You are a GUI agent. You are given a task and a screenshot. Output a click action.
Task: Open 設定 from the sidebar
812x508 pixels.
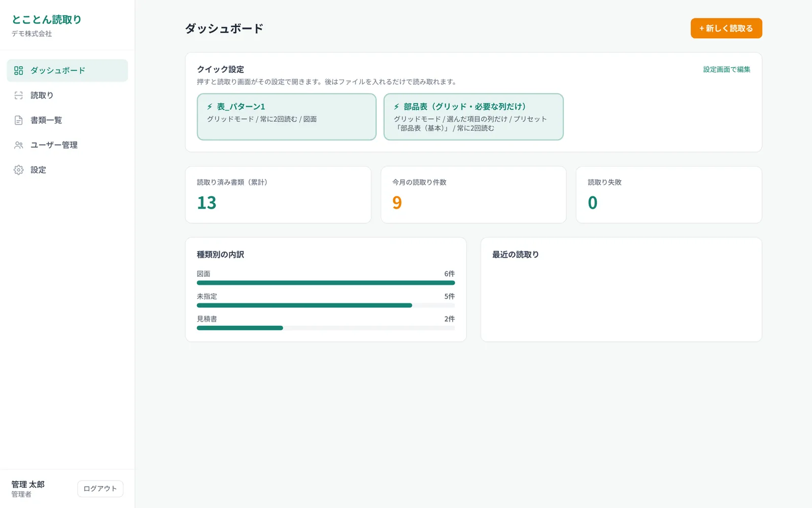pyautogui.click(x=67, y=170)
